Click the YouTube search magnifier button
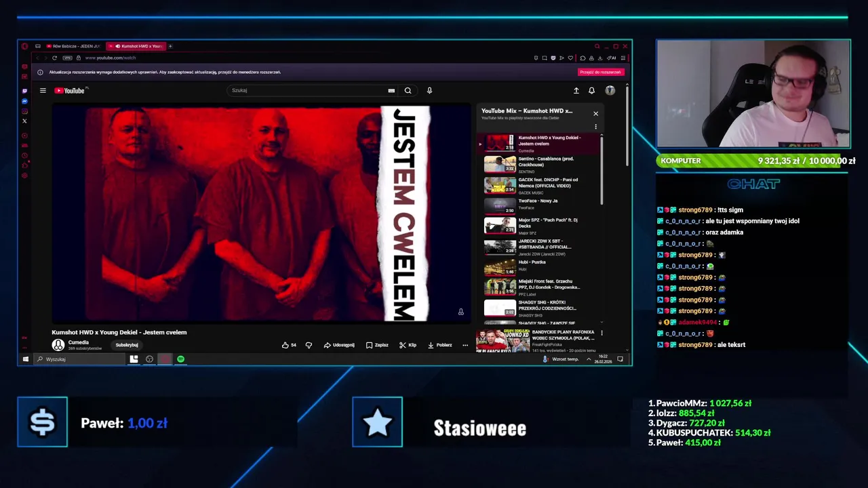 coord(408,90)
